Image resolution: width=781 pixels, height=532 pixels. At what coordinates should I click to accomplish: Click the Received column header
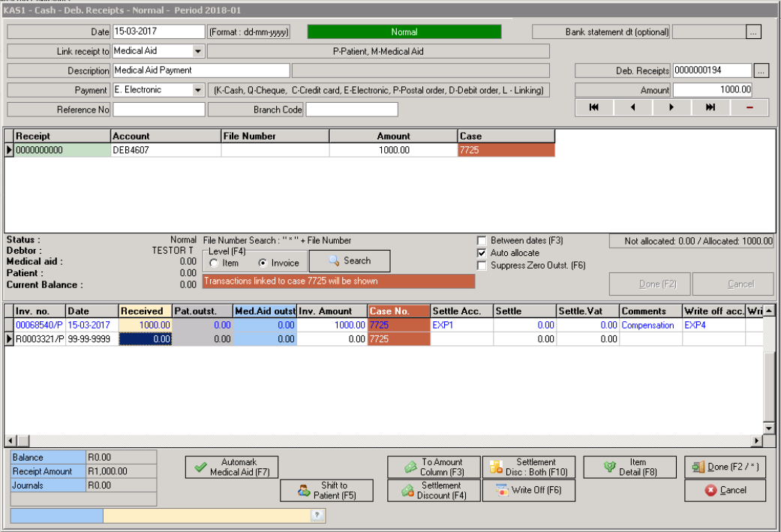(x=145, y=311)
